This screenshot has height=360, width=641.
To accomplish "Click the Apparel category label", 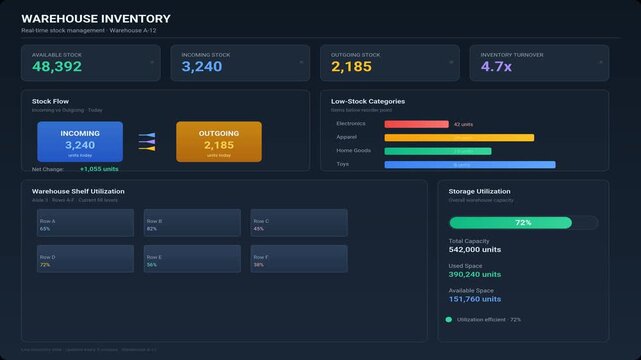I will 346,137.
